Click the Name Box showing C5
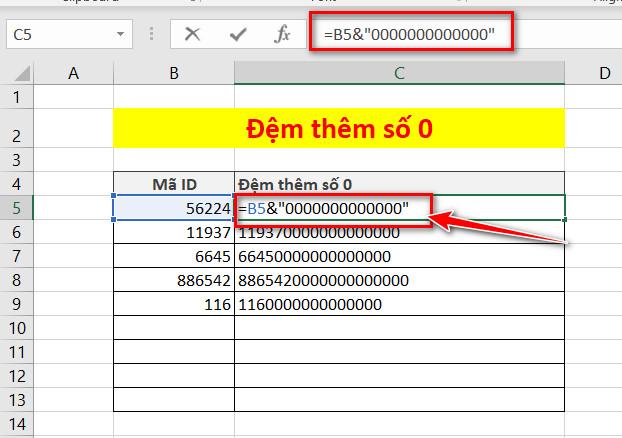The image size is (622, 438). tap(58, 34)
